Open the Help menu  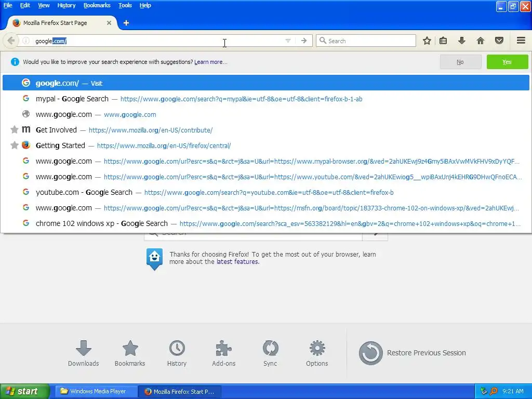pyautogui.click(x=145, y=5)
